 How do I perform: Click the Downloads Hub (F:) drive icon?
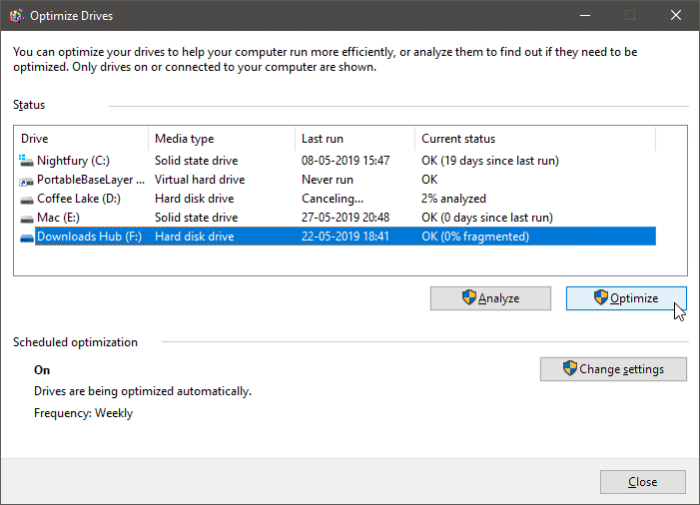click(x=26, y=238)
